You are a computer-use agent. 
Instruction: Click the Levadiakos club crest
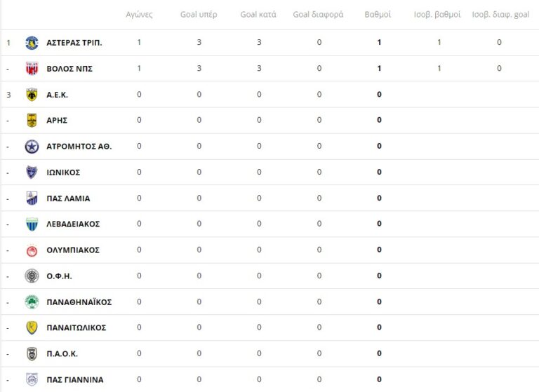32,224
